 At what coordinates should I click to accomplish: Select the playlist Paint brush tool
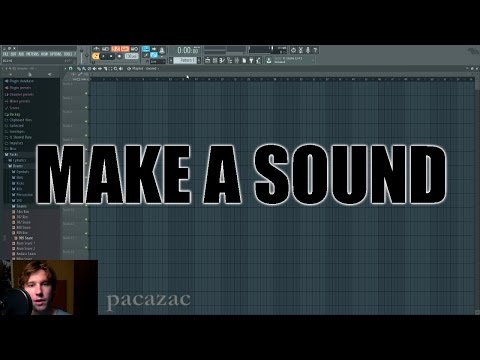point(84,68)
